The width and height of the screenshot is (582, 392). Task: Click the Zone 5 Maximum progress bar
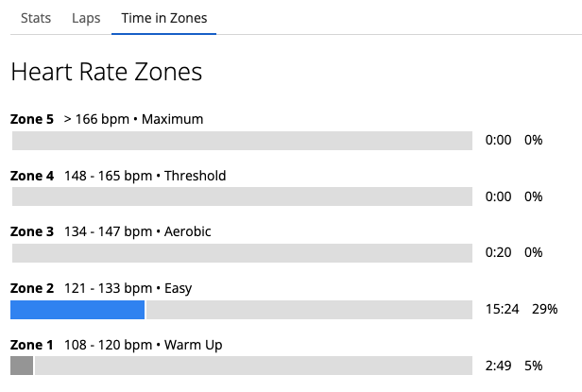point(242,141)
